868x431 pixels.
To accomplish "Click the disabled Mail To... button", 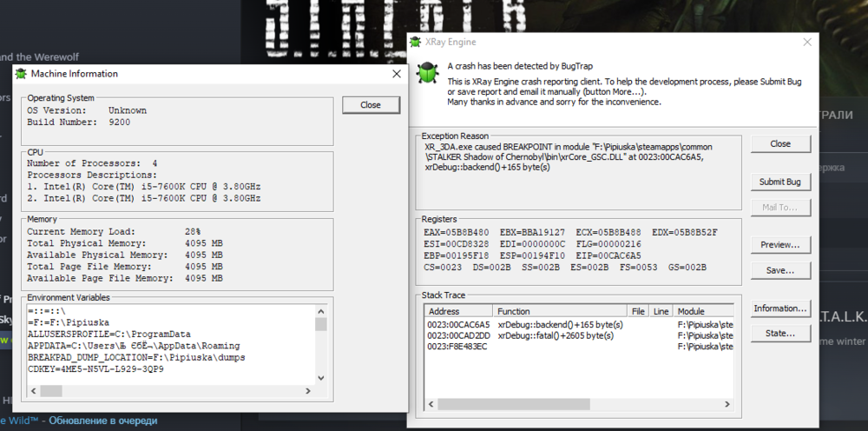I will pos(780,207).
